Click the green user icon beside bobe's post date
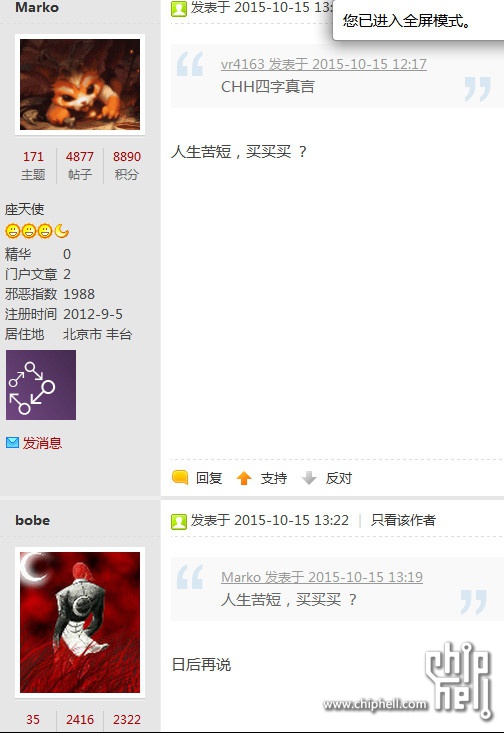 tap(179, 521)
